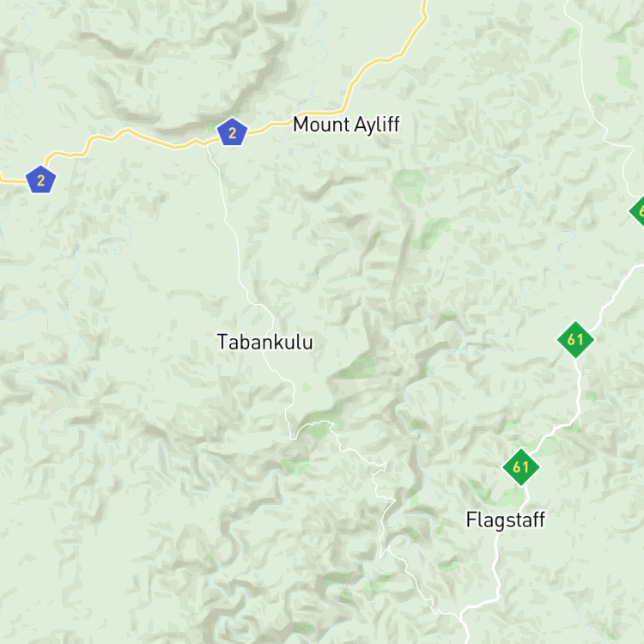Select the yellow road between the two route 2 shields
This screenshot has height=644, width=644.
click(128, 137)
